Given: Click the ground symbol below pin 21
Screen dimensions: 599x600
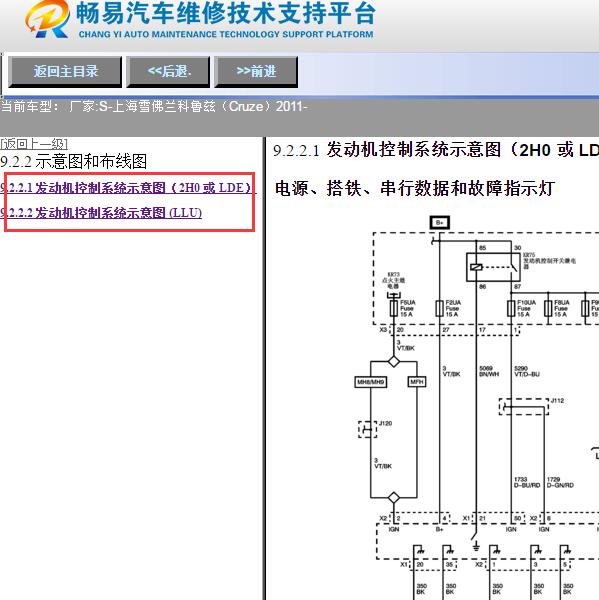Looking at the screenshot, I should [x=476, y=546].
